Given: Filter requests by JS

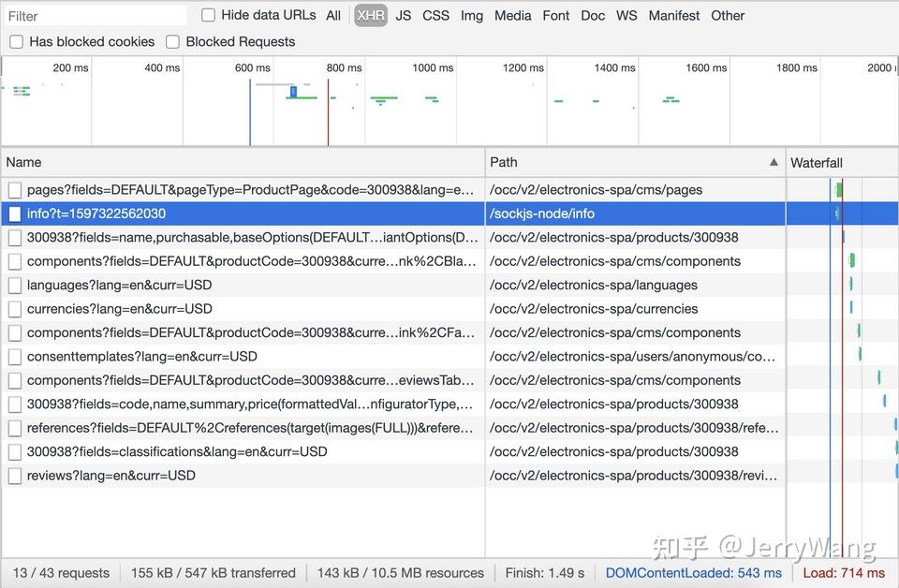Looking at the screenshot, I should tap(403, 16).
